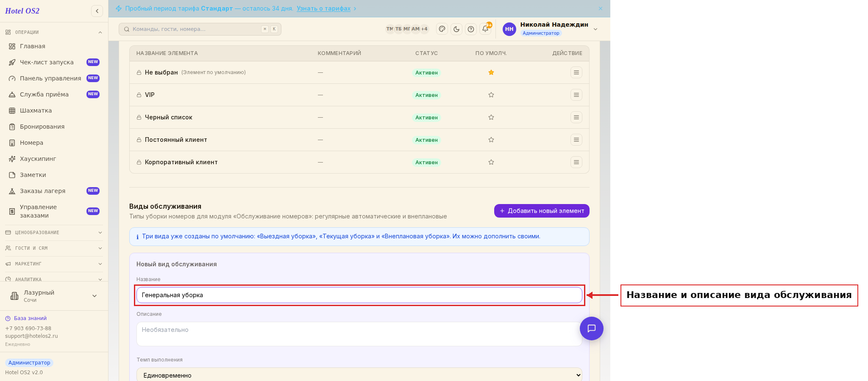The width and height of the screenshot is (868, 381).
Task: Toggle default star for Корпоративный клиент
Action: (x=491, y=162)
